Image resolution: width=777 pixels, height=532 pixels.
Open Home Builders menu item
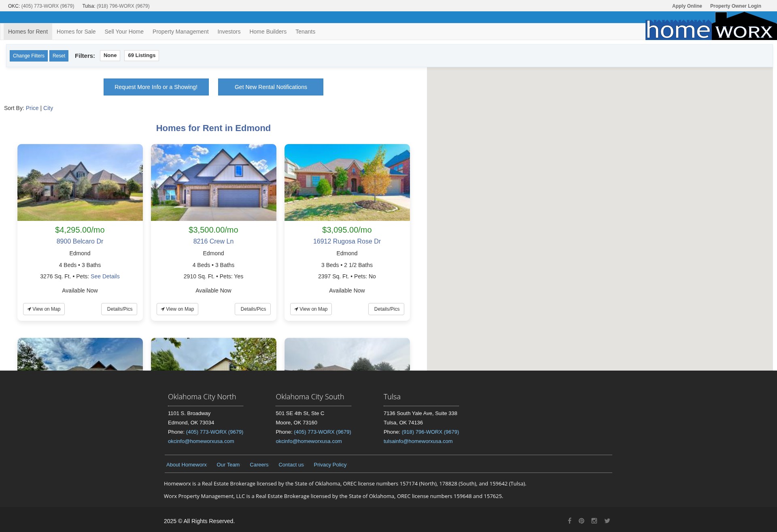point(268,32)
